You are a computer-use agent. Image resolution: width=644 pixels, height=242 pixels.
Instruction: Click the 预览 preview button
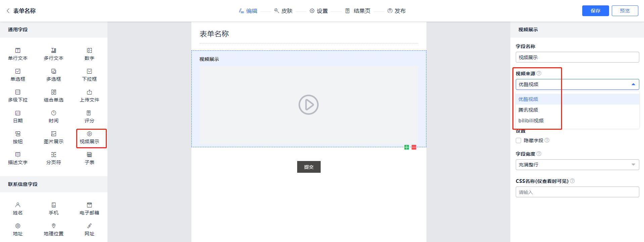coord(625,11)
